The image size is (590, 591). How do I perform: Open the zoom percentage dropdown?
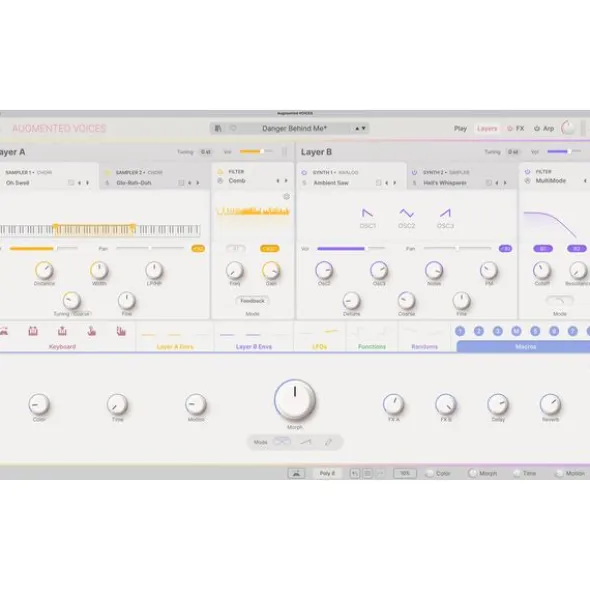click(x=405, y=473)
